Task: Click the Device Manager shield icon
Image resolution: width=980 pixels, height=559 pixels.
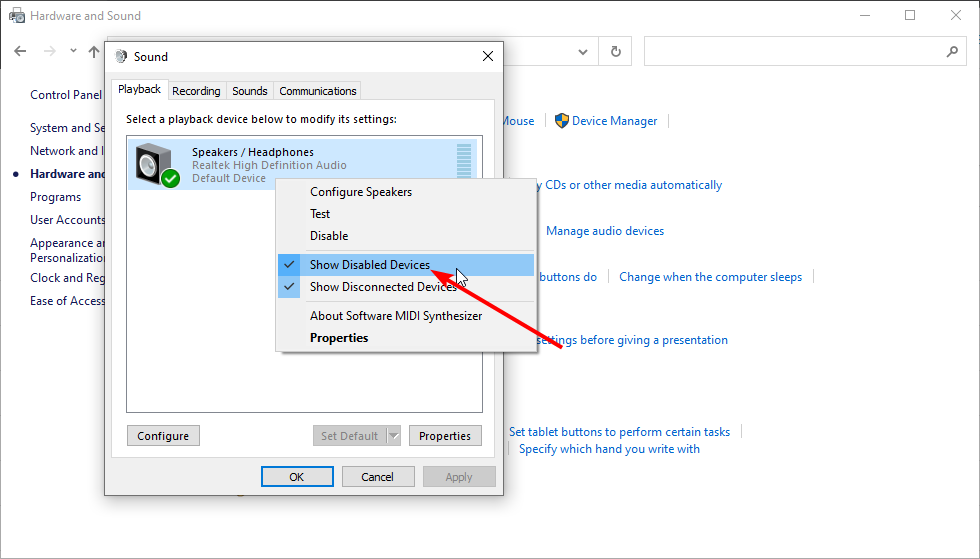Action: coord(561,121)
